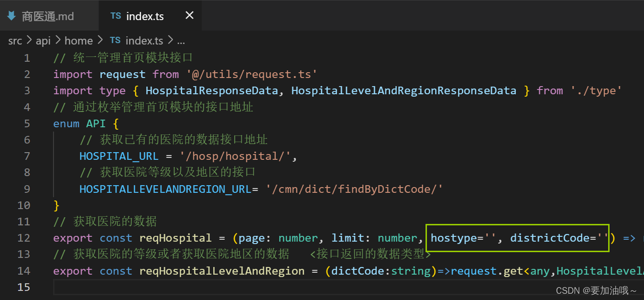Close the index.ts editor tab
Screen dimensions: 644x300
coord(189,15)
